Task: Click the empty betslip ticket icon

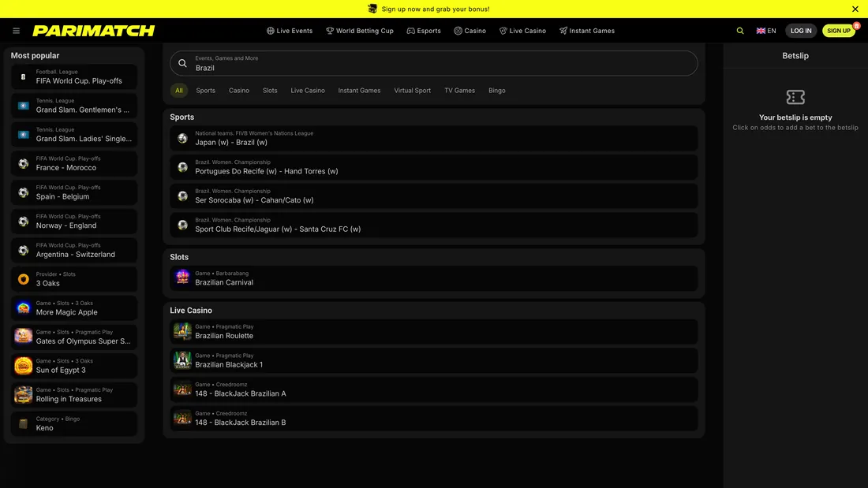Action: [795, 98]
